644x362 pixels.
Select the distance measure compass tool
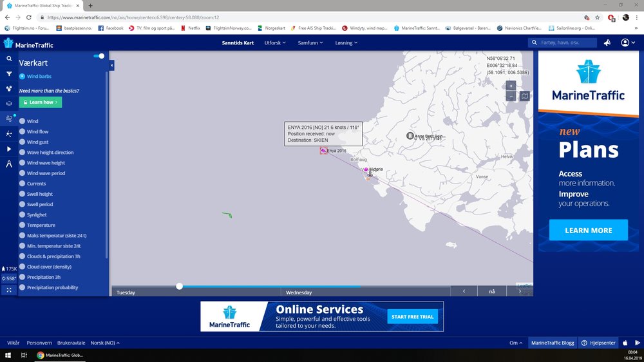(x=9, y=164)
